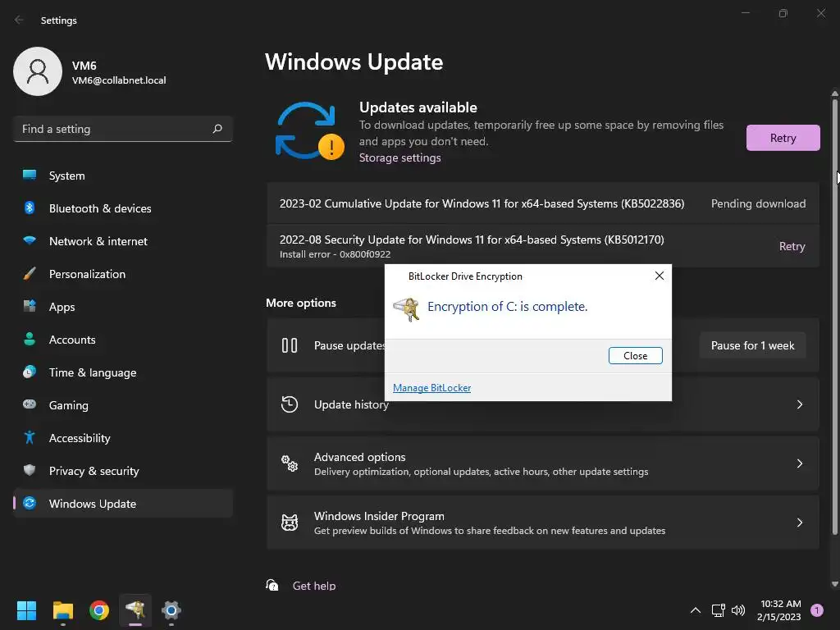
Task: Click the purple Retry button
Action: 783,138
